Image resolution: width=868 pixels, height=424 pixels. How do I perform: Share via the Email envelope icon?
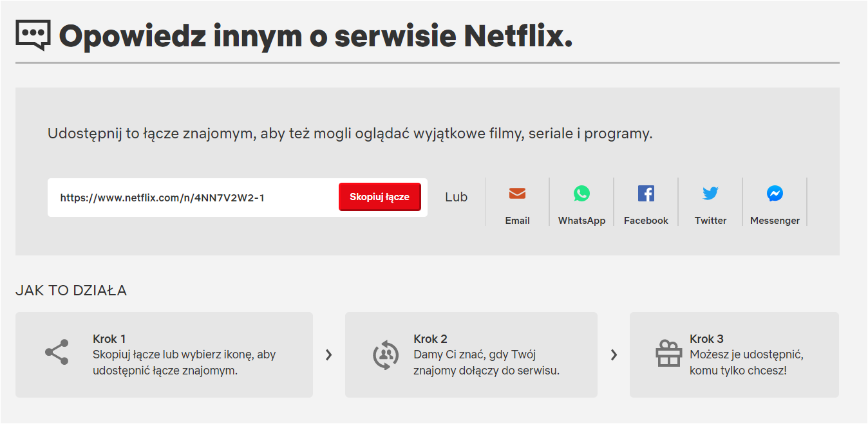pos(517,194)
